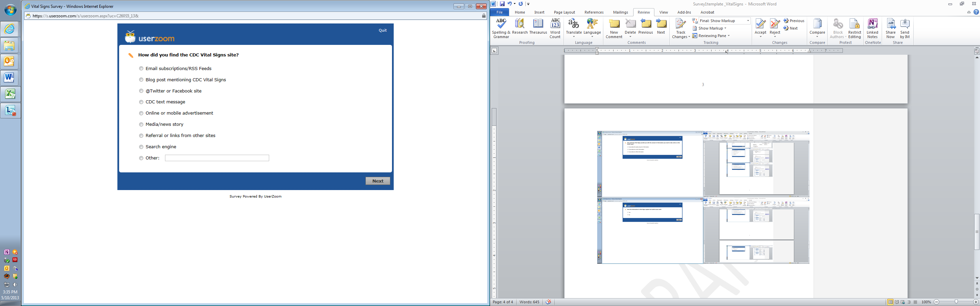The width and height of the screenshot is (980, 306).
Task: Open the Research pane in Word
Action: click(520, 27)
